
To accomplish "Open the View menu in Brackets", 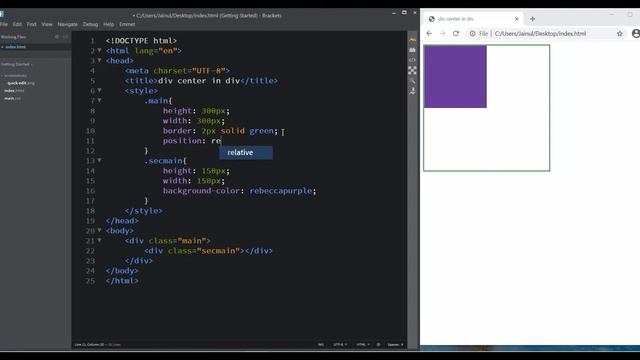I will [x=47, y=24].
